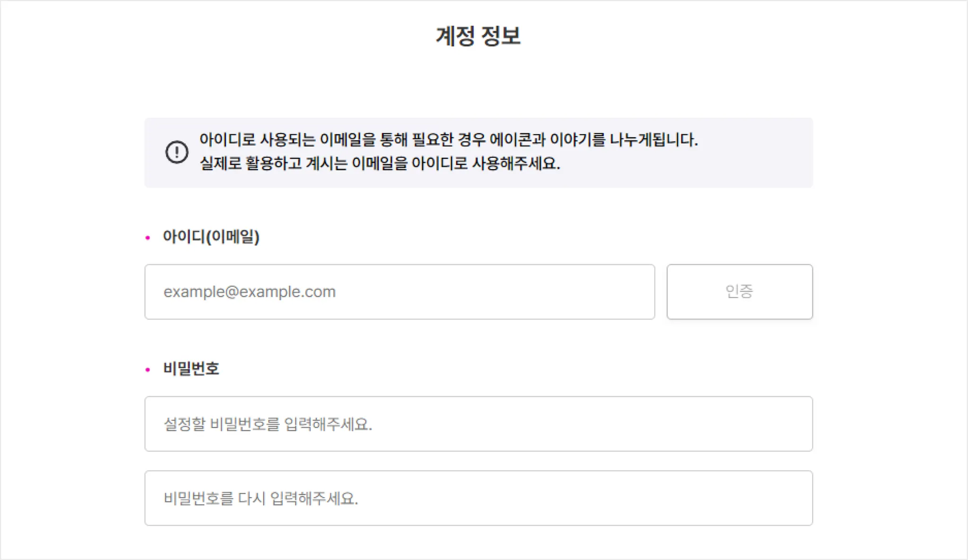This screenshot has height=560, width=968.
Task: Click the 아이디(이메일) field label
Action: [211, 236]
